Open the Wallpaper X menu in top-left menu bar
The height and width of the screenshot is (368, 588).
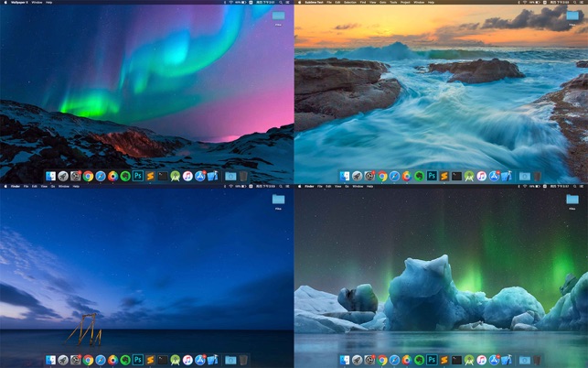pyautogui.click(x=18, y=3)
